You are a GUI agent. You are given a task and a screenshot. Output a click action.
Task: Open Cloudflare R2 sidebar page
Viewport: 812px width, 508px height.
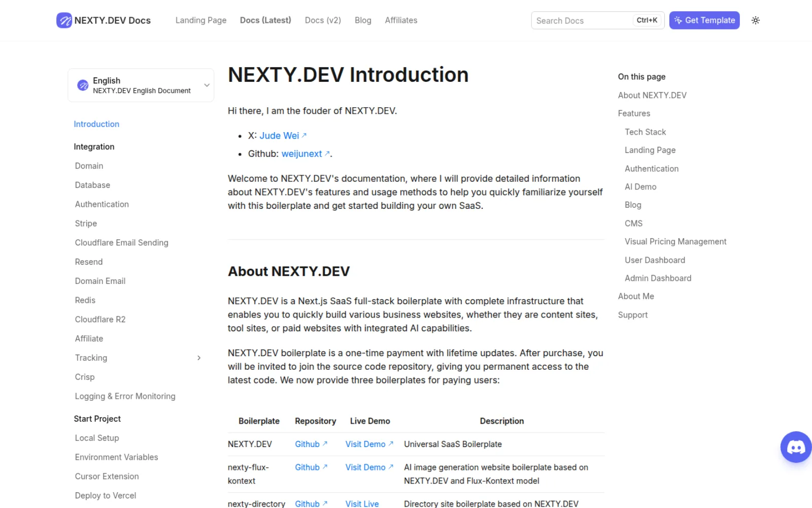[100, 320]
